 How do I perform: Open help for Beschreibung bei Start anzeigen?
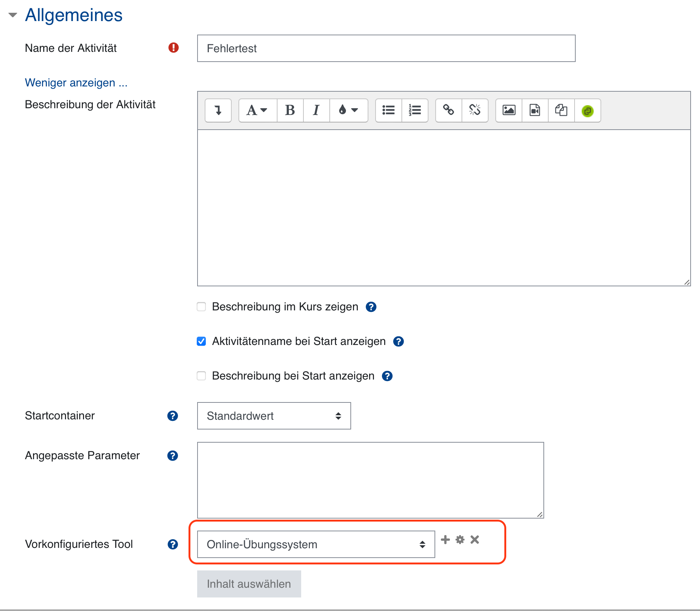(x=387, y=376)
